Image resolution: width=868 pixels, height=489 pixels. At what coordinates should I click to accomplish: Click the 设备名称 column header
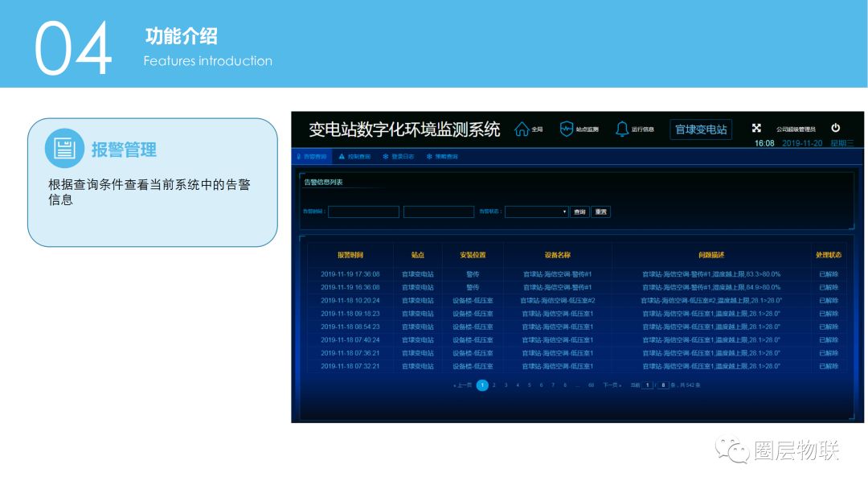[558, 255]
